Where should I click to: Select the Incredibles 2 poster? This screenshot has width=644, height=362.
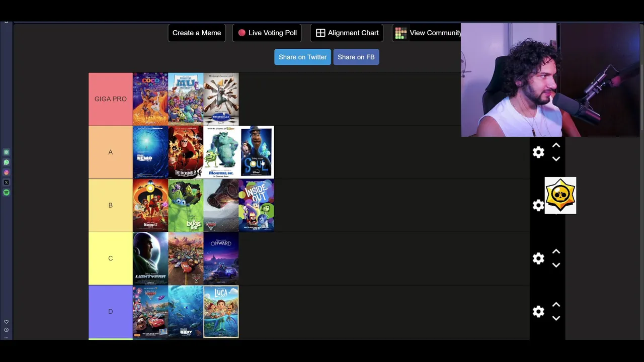(x=150, y=205)
